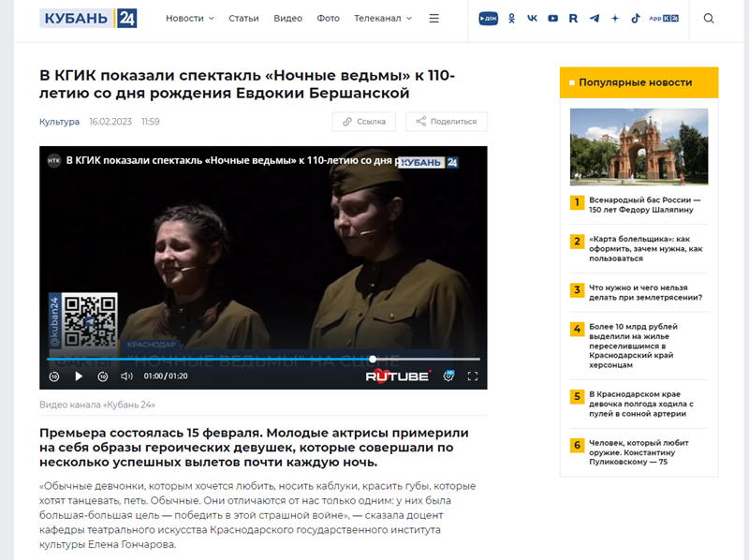Open the Dzen star icon
The width and height of the screenshot is (749, 560).
pos(615,19)
